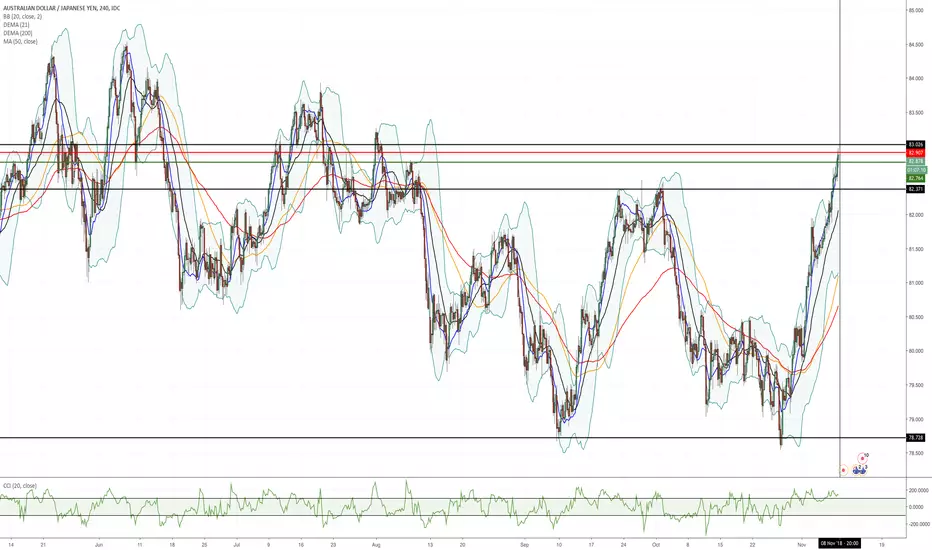The width and height of the screenshot is (932, 550).
Task: Click the 200.0000 CCI axis value
Action: [x=918, y=491]
